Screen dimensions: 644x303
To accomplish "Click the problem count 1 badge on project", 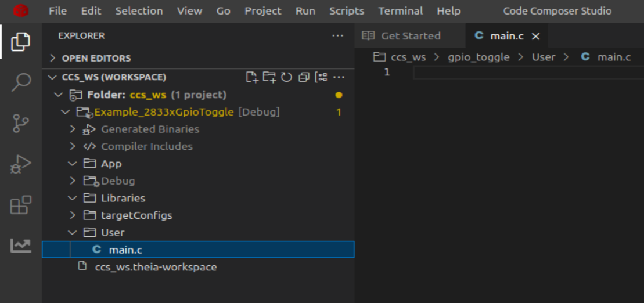I will [x=339, y=112].
